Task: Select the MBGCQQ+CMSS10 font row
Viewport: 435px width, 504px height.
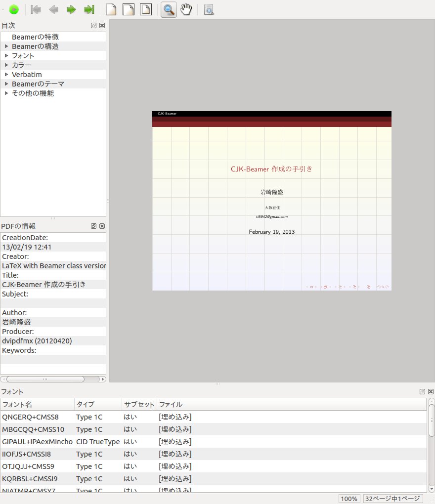Action: (x=214, y=429)
